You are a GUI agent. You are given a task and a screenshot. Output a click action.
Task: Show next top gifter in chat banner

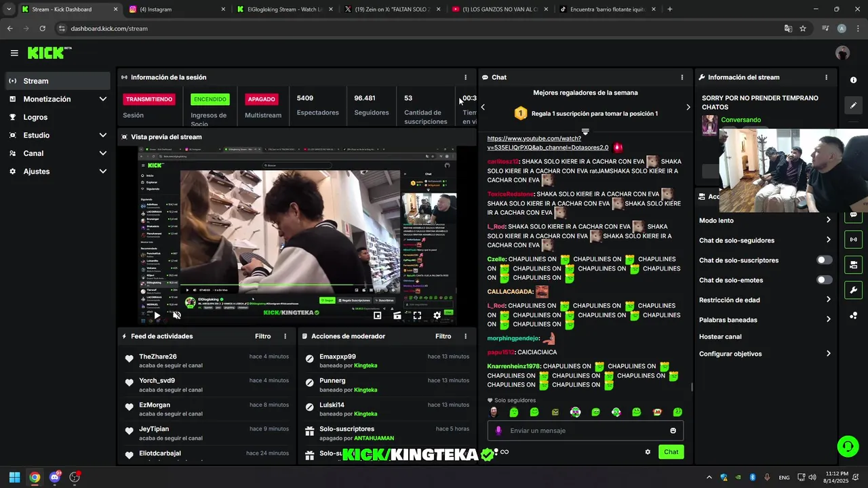pyautogui.click(x=688, y=107)
